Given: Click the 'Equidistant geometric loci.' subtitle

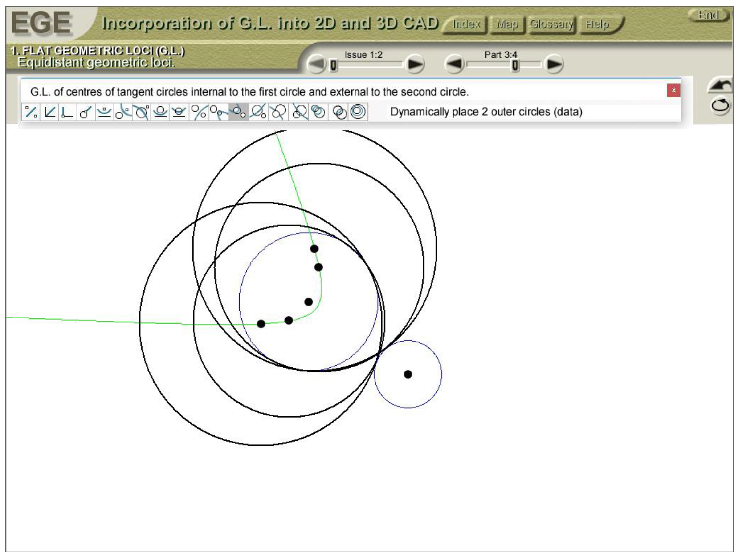Looking at the screenshot, I should pyautogui.click(x=96, y=62).
